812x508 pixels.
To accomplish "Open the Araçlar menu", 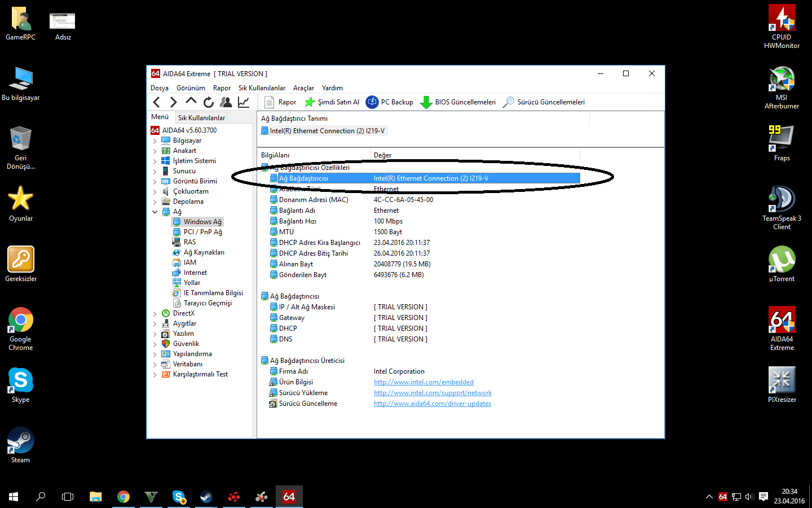I will 303,88.
